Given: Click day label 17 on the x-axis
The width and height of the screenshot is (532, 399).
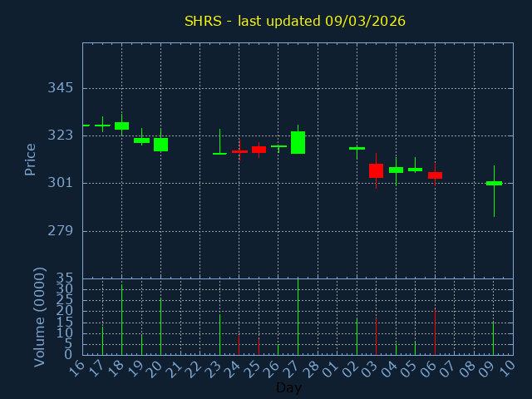Looking at the screenshot, I should 96,369.
